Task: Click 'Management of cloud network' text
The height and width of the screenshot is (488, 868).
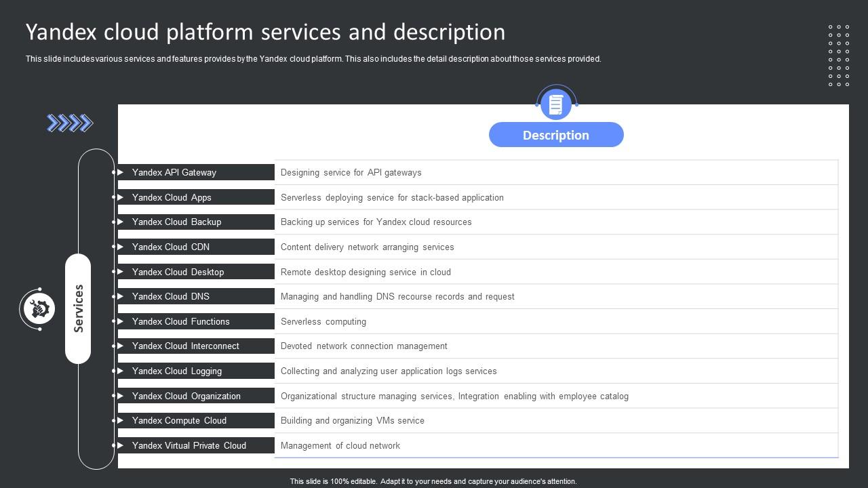Action: pos(340,445)
